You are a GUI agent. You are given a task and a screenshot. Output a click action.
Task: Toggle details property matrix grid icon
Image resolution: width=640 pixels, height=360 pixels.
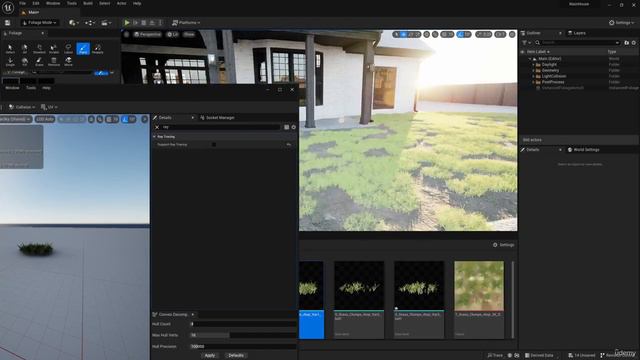pos(287,127)
